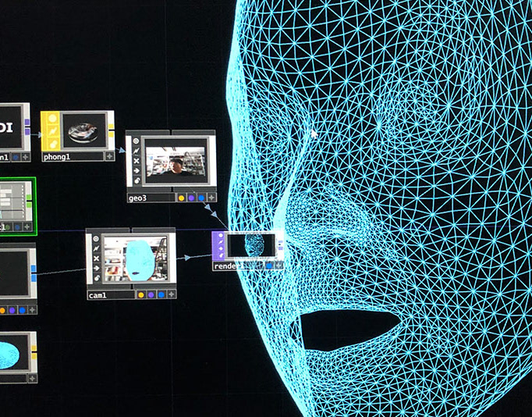Click the yellow dot flag on cam1
Screen dimensions: 532x417
point(141,294)
